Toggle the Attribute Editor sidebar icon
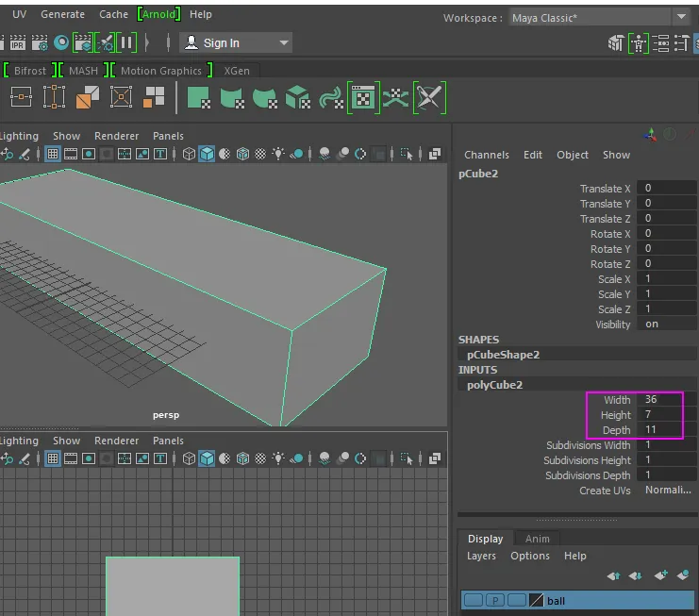The width and height of the screenshot is (699, 616). 660,43
